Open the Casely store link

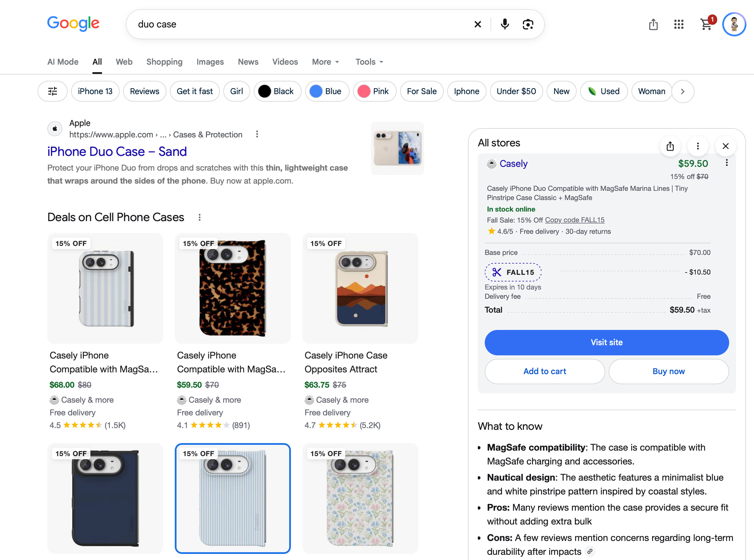coord(514,164)
